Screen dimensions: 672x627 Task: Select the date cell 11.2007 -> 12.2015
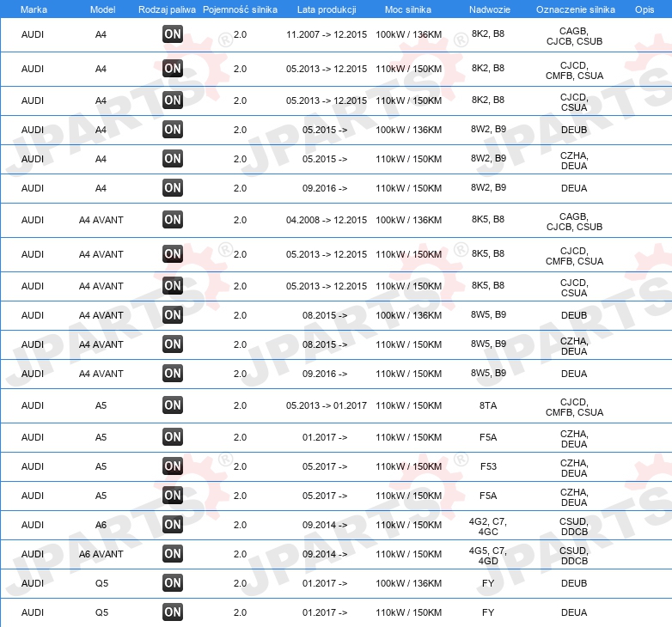(x=327, y=34)
